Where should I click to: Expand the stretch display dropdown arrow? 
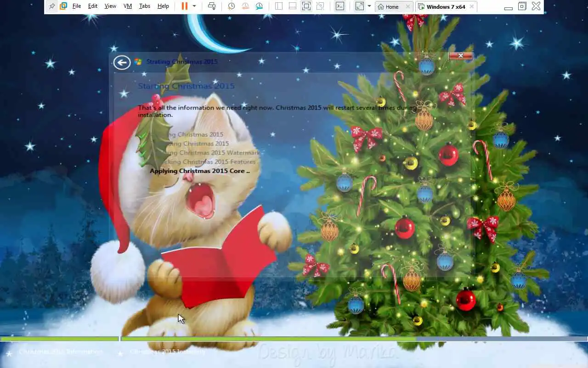pyautogui.click(x=369, y=6)
